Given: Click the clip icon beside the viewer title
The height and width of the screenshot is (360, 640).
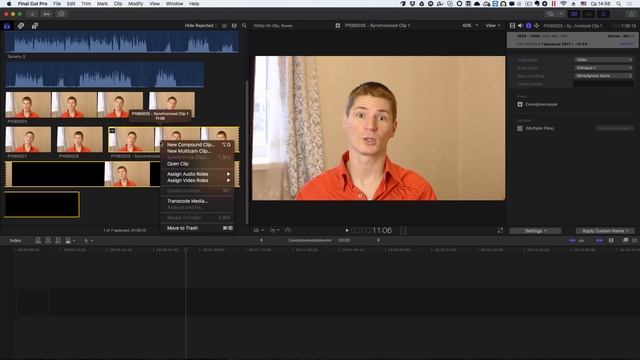Looking at the screenshot, I should (x=338, y=26).
